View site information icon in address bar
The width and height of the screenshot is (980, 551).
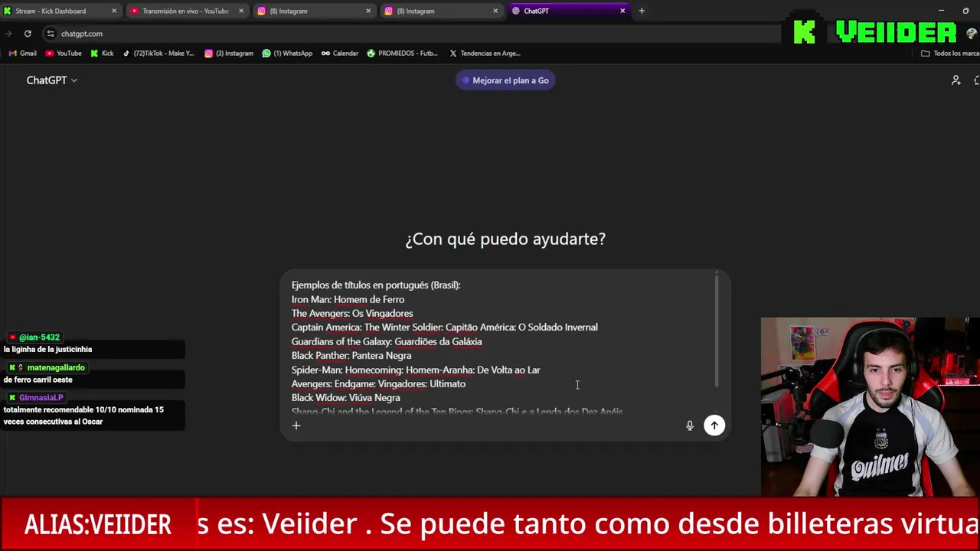click(51, 34)
